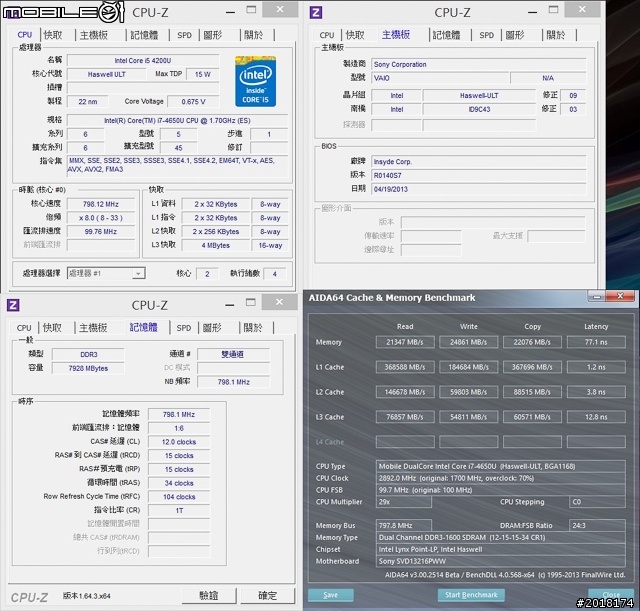Open processor selection dropdown in CPU window

click(106, 273)
